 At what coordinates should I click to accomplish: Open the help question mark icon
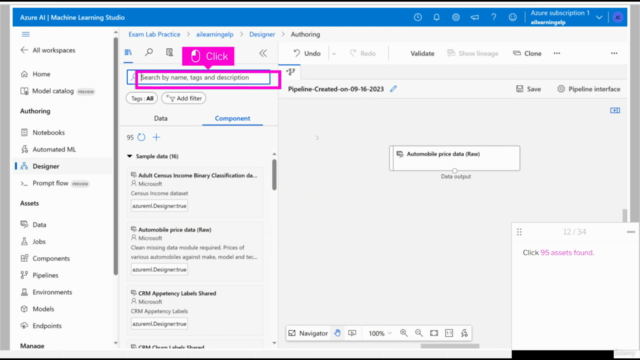(x=493, y=18)
